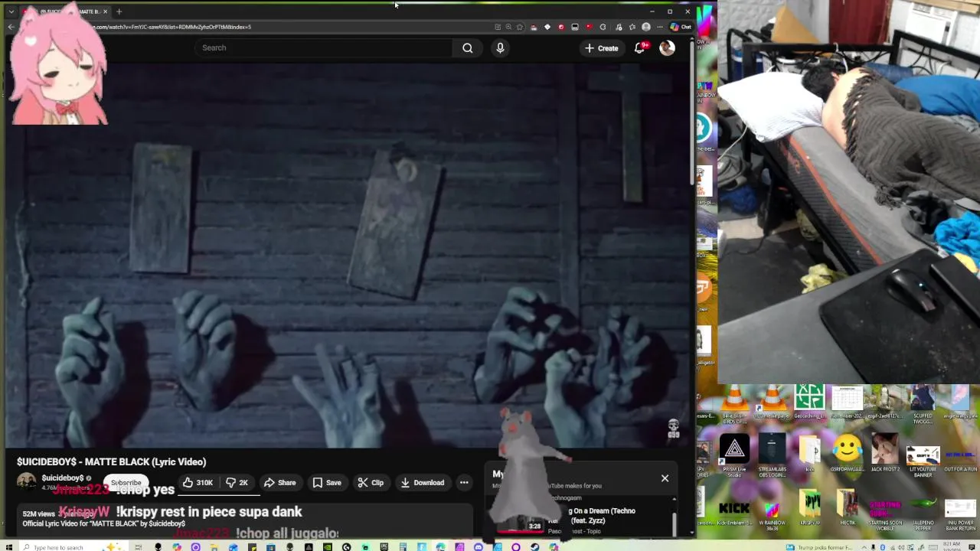The width and height of the screenshot is (980, 551).
Task: Close the Mix playlist panel
Action: pyautogui.click(x=665, y=478)
